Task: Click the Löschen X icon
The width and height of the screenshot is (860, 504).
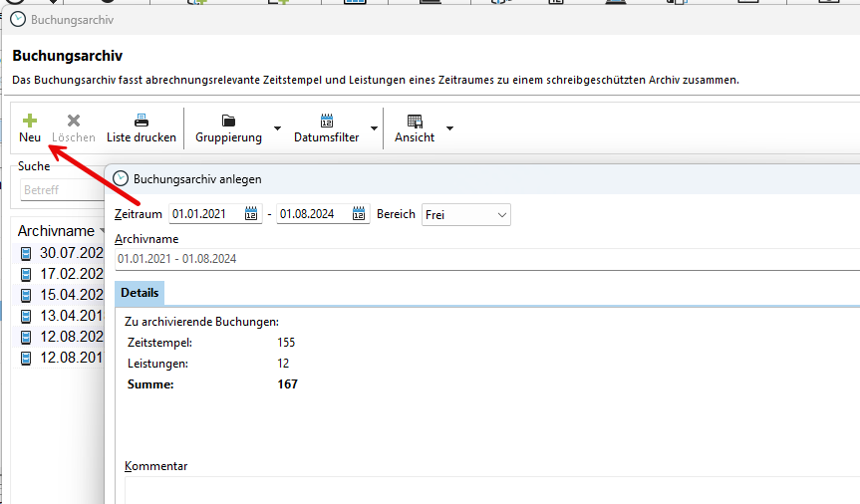Action: click(73, 121)
